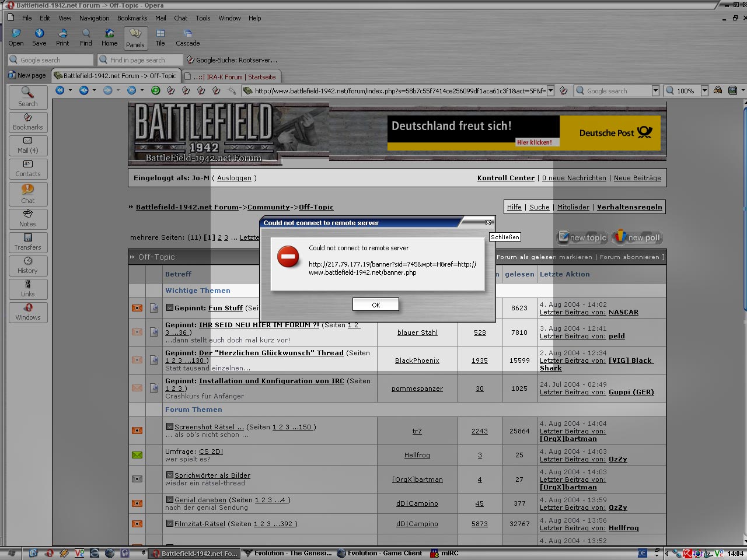This screenshot has width=747, height=560.
Task: Go to page 2 of Off-Topic
Action: [x=220, y=237]
